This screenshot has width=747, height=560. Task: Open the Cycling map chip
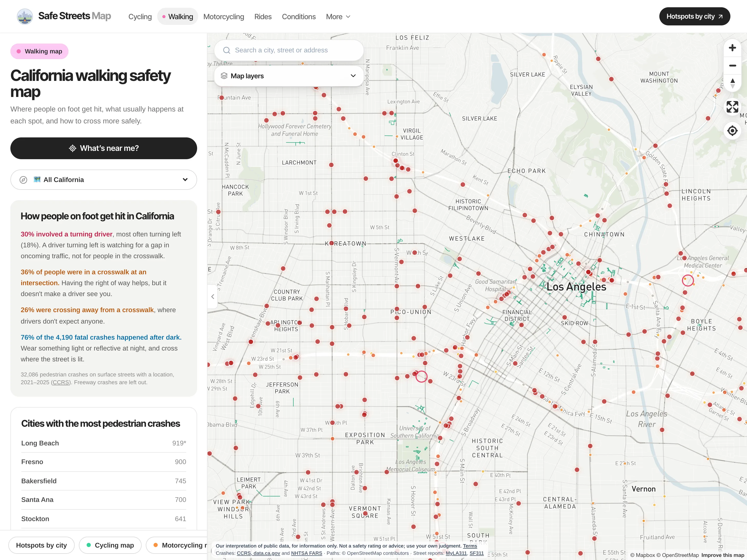point(110,545)
